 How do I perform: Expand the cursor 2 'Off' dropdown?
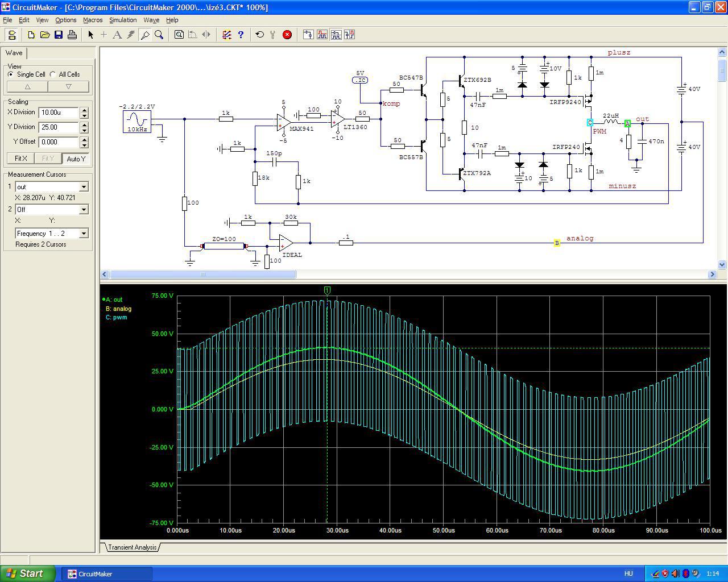click(84, 210)
